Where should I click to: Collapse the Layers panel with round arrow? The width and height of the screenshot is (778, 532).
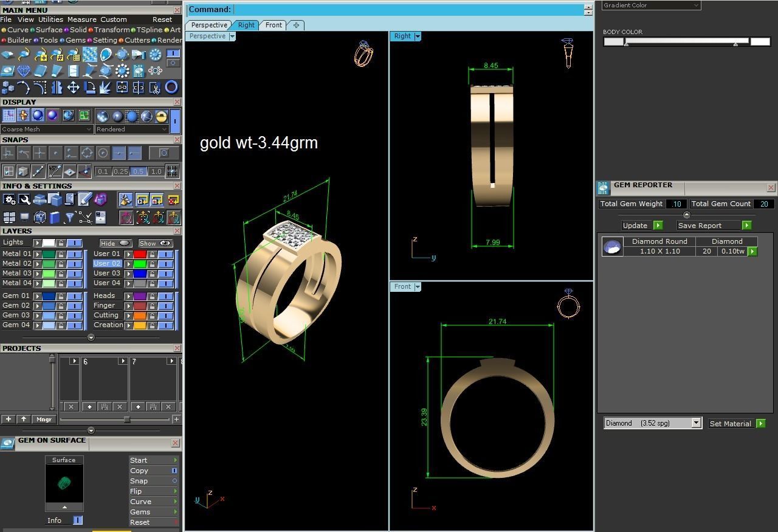coord(91,337)
